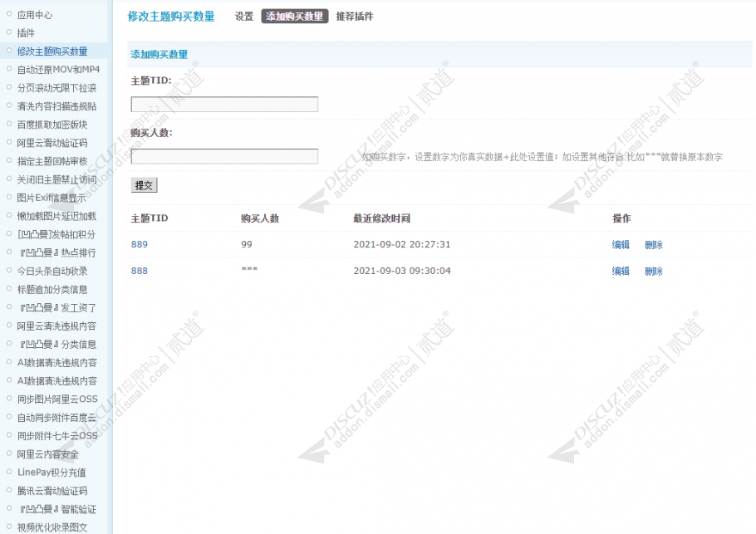Open 同步附件七牛云OSS plugin
The width and height of the screenshot is (756, 534).
(x=57, y=436)
